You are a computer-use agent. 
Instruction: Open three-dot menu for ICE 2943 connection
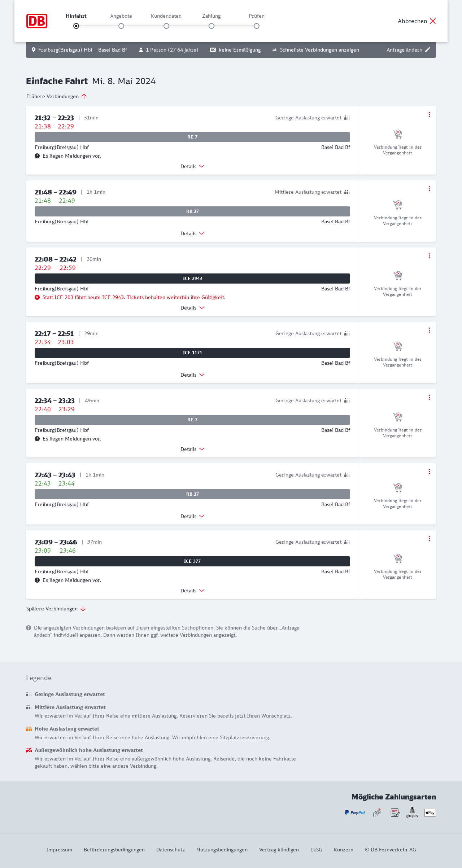click(x=429, y=256)
